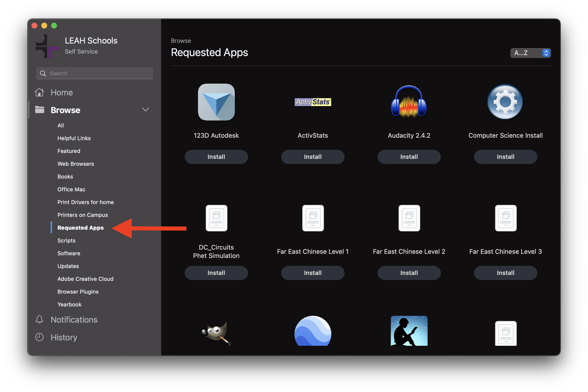Click the LEAH Schools logo icon
The image size is (588, 392).
tap(47, 46)
